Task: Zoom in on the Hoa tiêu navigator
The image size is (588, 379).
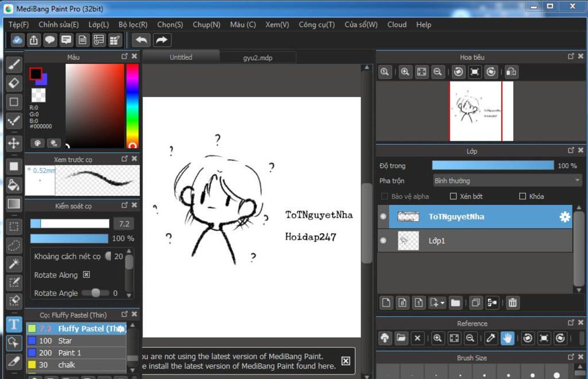Action: 405,72
